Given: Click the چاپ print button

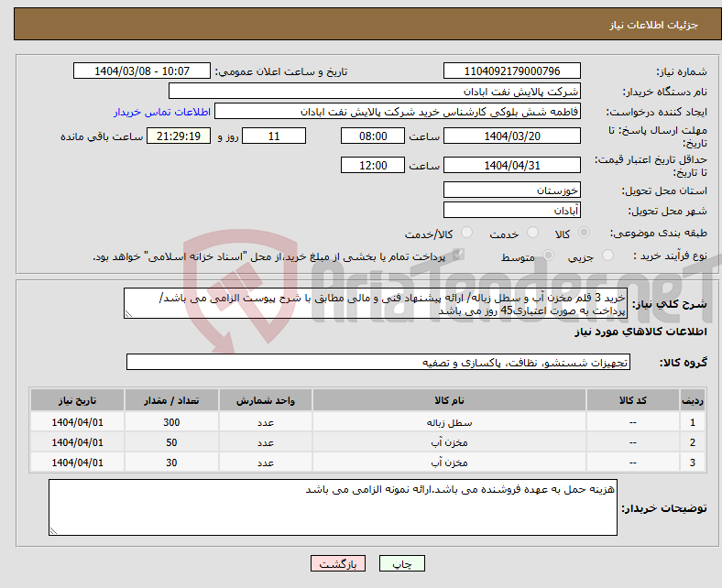Looking at the screenshot, I should point(402,563).
